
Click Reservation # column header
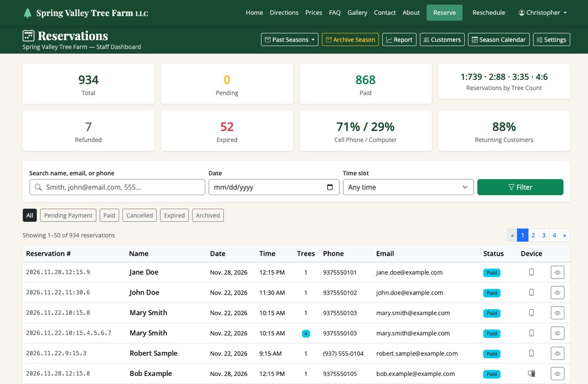[48, 254]
